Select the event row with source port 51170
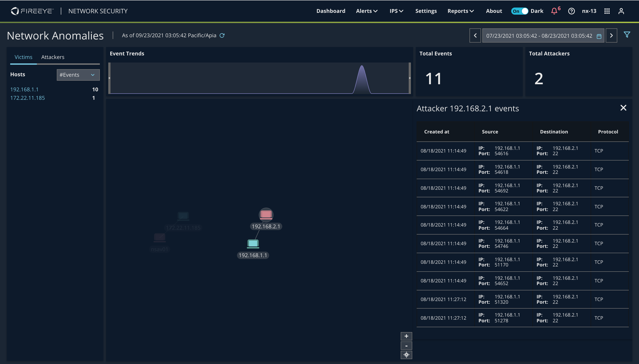The image size is (639, 364). tap(523, 262)
